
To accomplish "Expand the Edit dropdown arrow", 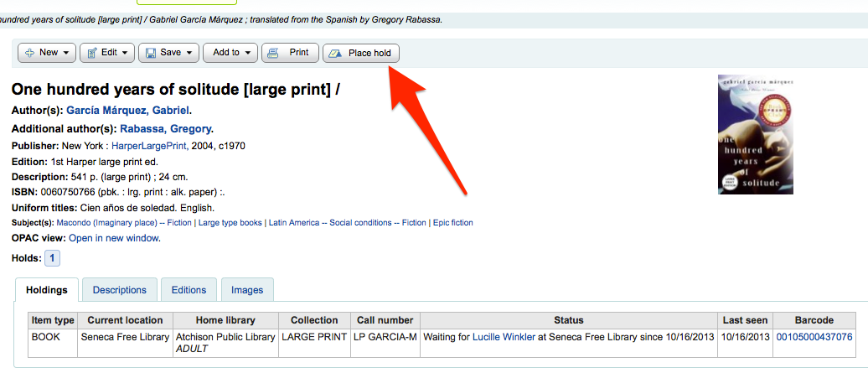I will coord(125,53).
